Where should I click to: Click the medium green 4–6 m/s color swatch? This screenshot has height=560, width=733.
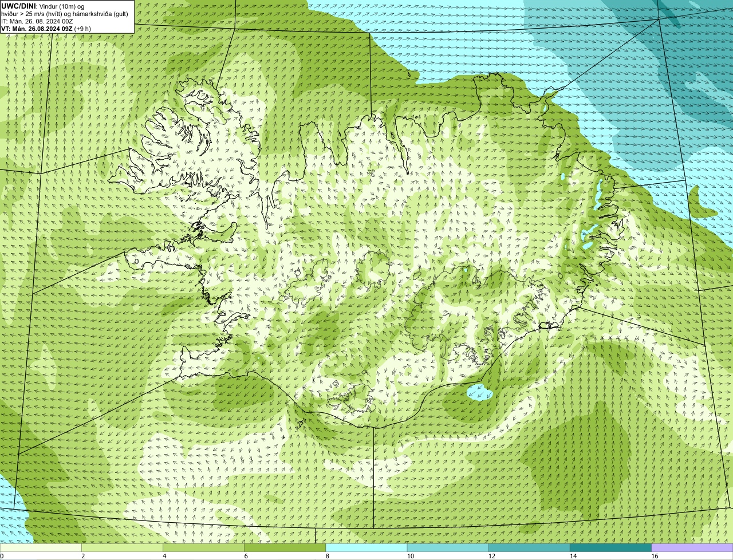tap(204, 548)
